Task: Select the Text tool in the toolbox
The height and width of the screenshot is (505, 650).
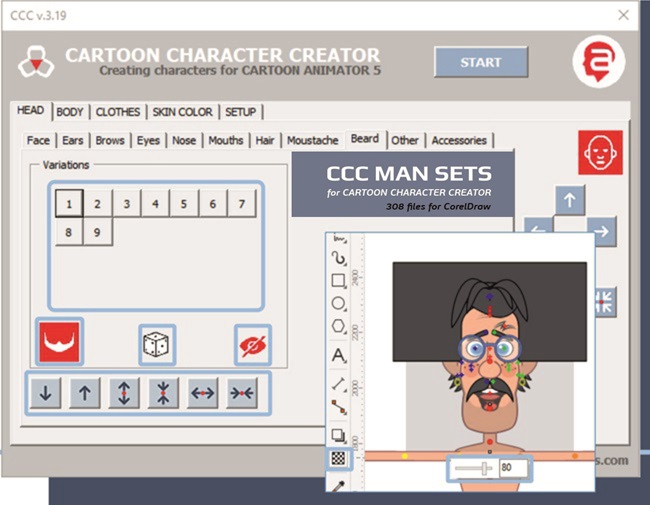Action: tap(339, 355)
